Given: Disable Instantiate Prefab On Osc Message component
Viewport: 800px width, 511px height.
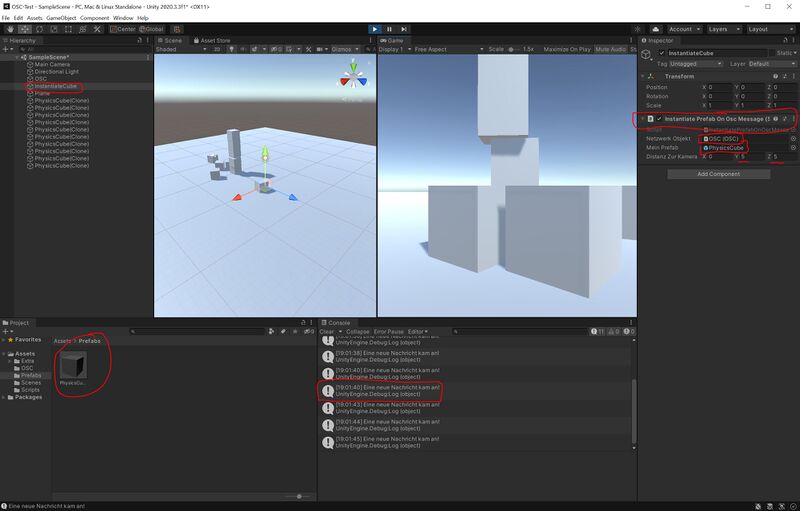Looking at the screenshot, I should [659, 119].
